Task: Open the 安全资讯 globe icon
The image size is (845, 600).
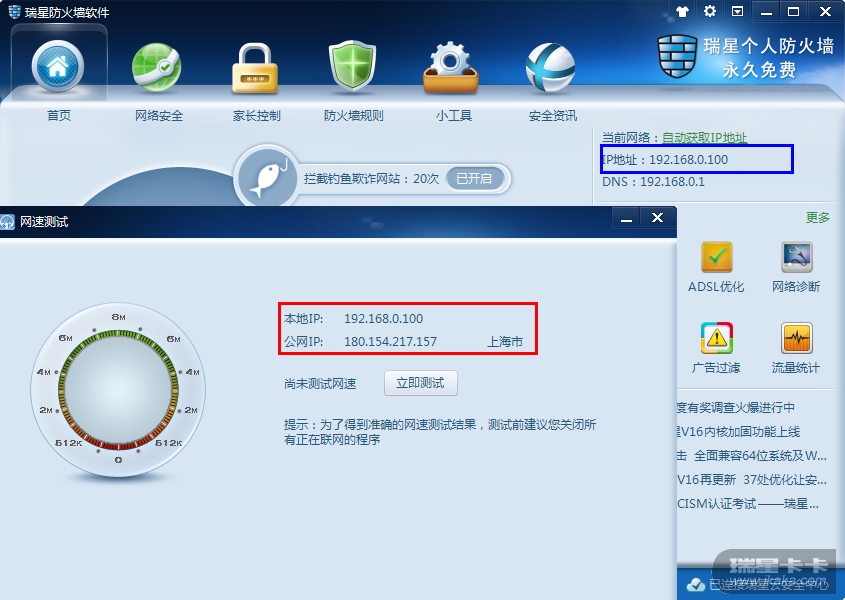Action: coord(550,68)
